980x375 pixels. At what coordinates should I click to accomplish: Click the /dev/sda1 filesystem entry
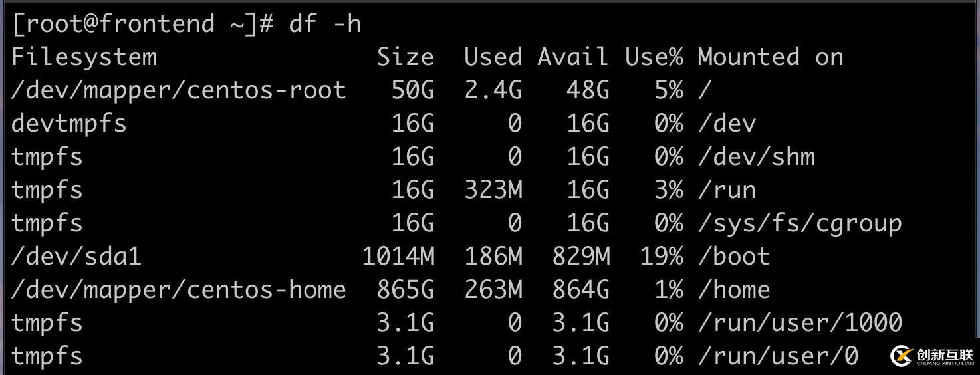tap(76, 257)
